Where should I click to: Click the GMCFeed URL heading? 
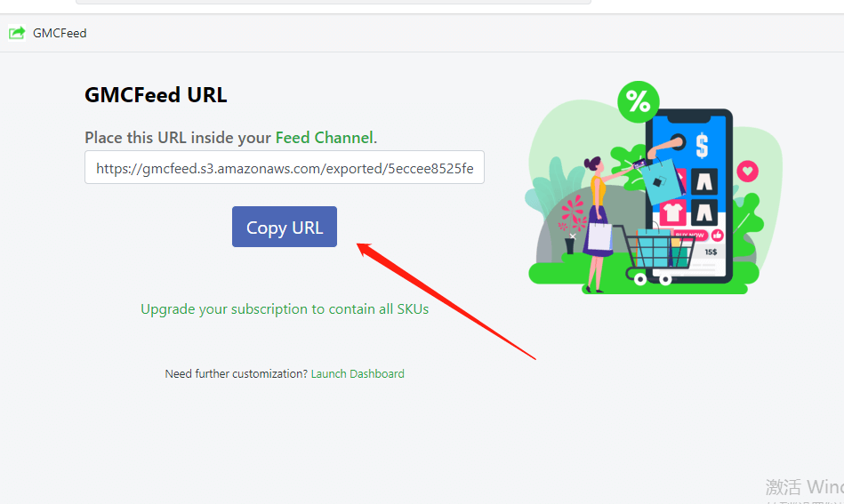156,95
